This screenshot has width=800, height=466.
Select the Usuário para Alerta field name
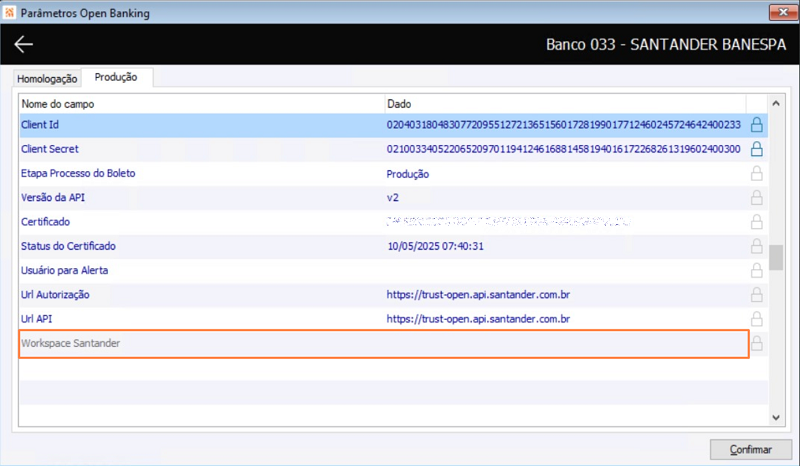pos(64,271)
